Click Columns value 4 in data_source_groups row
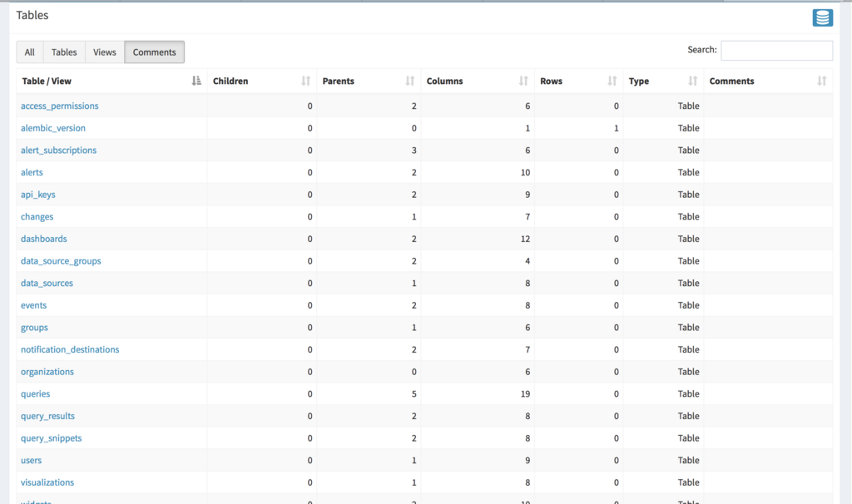Screen dimensions: 852x504 pos(528,261)
